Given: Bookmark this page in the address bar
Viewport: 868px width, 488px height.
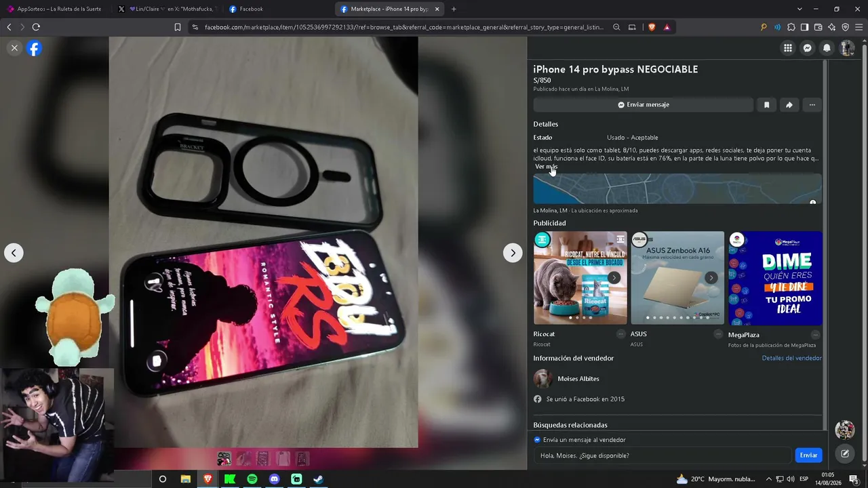Looking at the screenshot, I should pyautogui.click(x=178, y=27).
